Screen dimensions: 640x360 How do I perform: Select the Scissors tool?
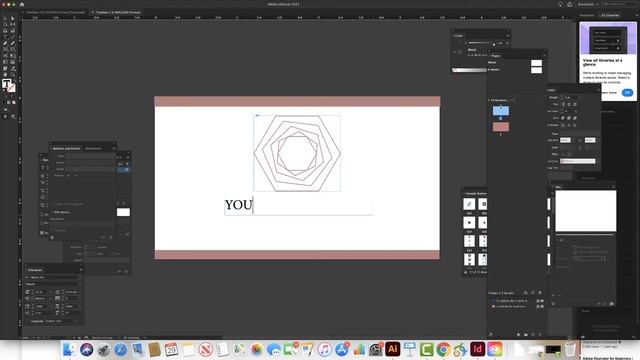click(x=5, y=56)
